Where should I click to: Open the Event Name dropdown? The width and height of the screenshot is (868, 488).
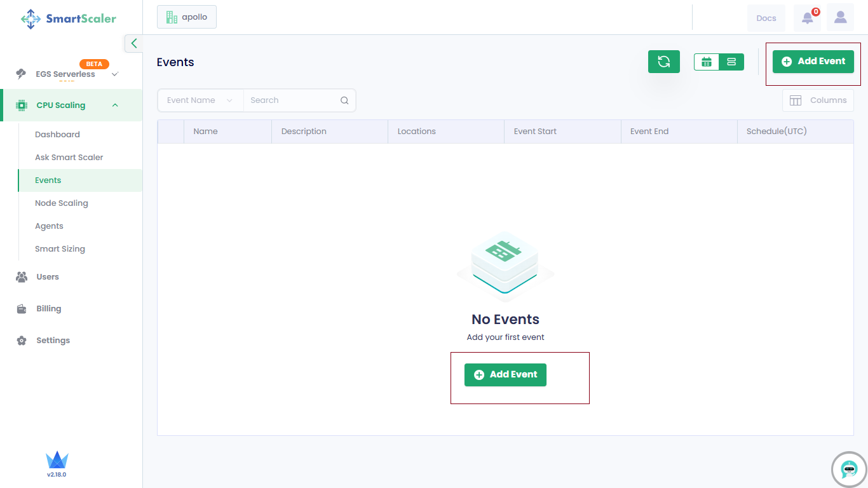(x=200, y=100)
